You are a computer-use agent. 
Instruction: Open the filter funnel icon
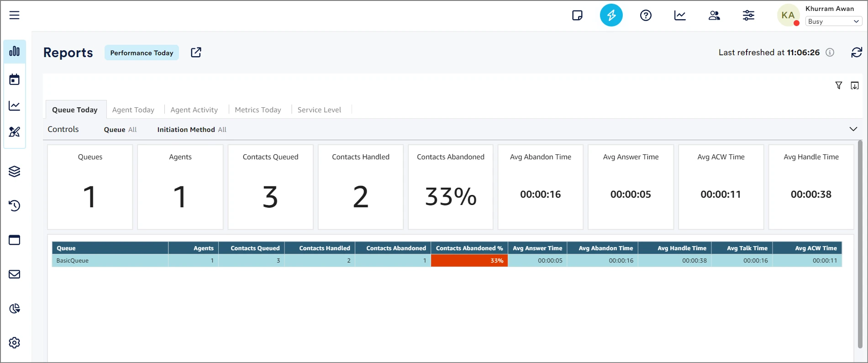pyautogui.click(x=838, y=85)
